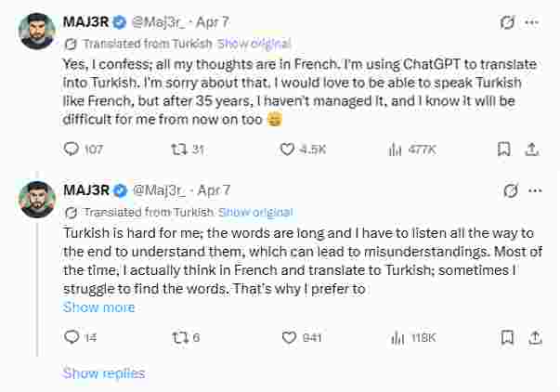Reply to the first tweet with 107 replies
The image size is (560, 392).
point(72,149)
